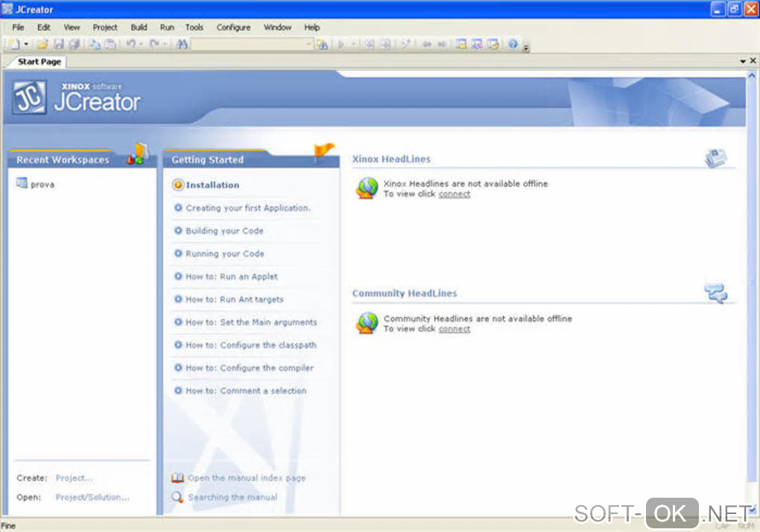
Task: Open the Run options dropdown arrow
Action: pos(353,45)
